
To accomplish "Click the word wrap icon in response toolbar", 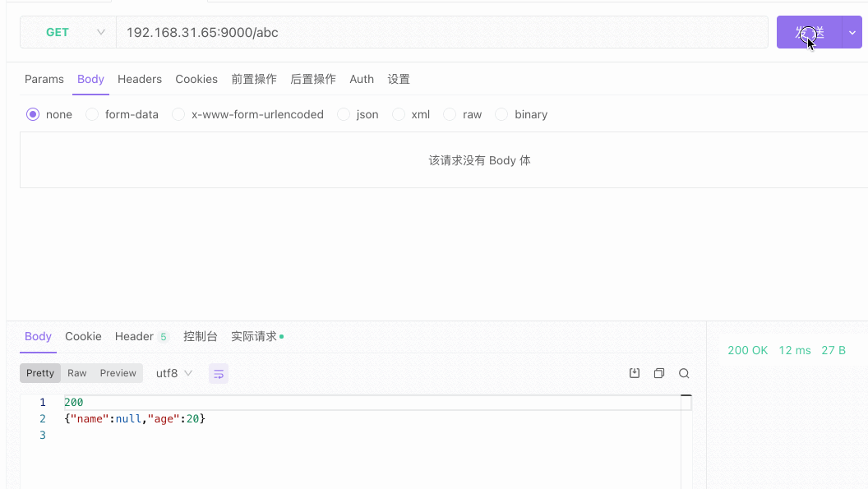I will pyautogui.click(x=219, y=374).
